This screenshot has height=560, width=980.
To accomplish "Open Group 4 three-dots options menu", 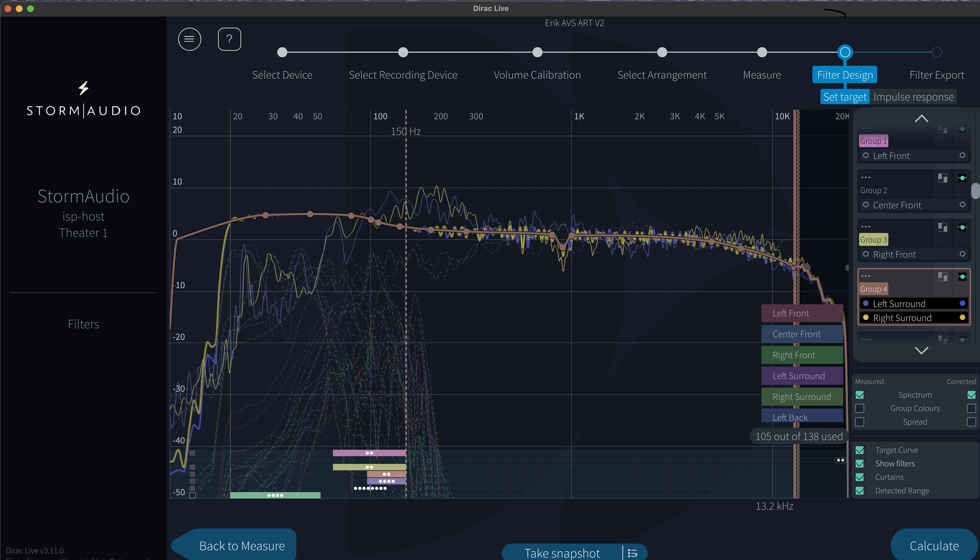I will 866,276.
